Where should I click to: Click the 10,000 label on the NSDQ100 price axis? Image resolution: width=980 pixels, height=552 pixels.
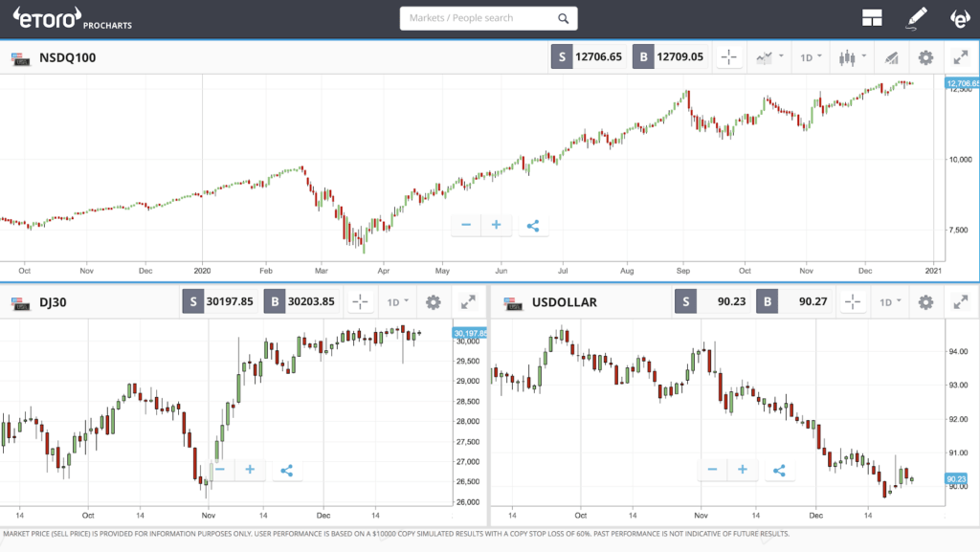961,159
